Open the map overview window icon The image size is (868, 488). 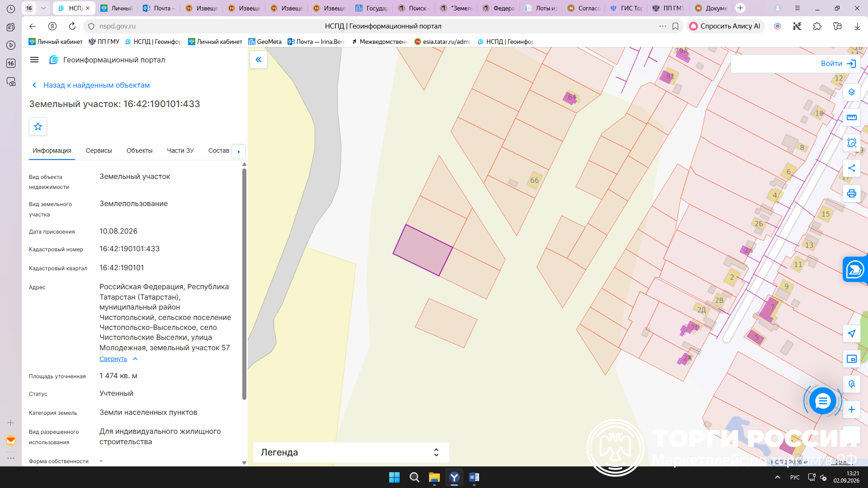pos(852,359)
